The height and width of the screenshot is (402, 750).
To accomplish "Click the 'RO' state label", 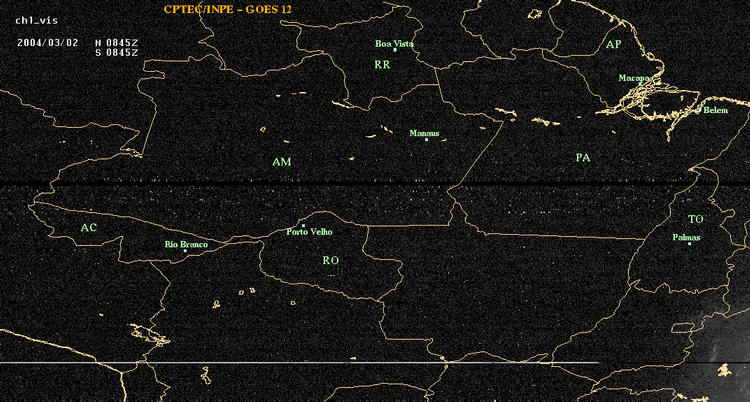I will (x=331, y=260).
